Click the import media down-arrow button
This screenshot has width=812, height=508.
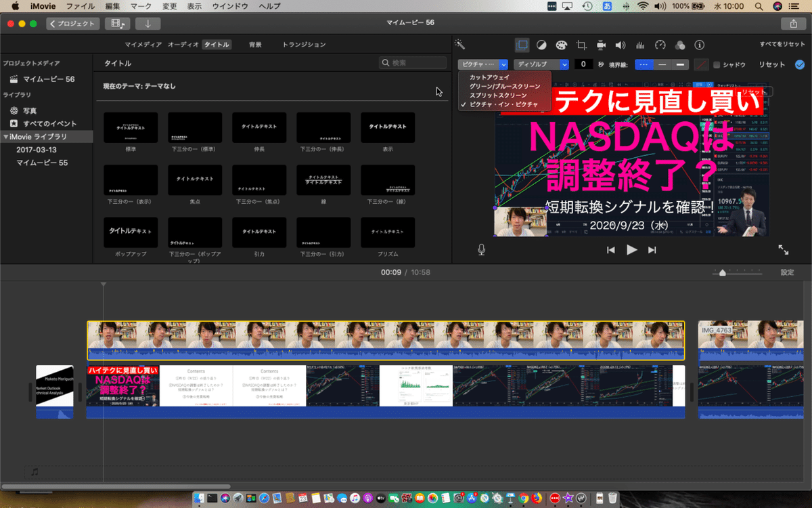tap(148, 24)
